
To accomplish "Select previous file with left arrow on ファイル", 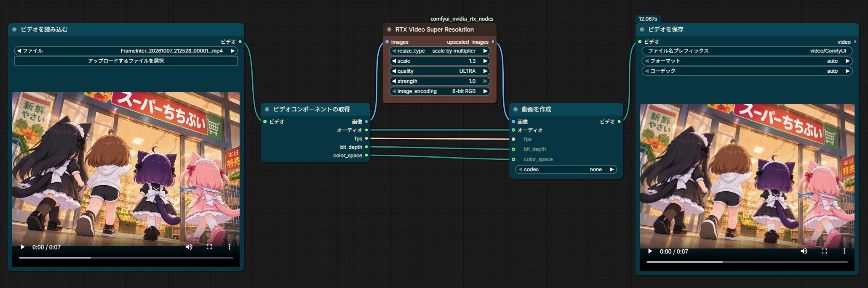I will click(19, 51).
